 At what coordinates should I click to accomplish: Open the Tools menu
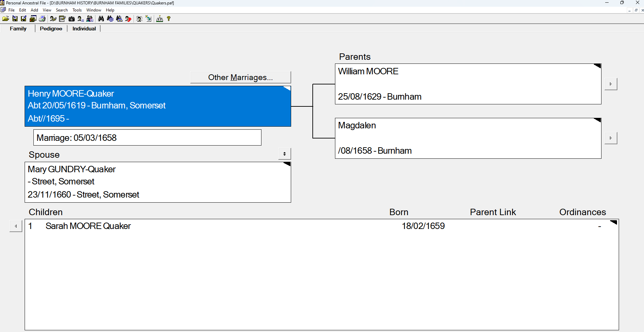click(x=77, y=10)
